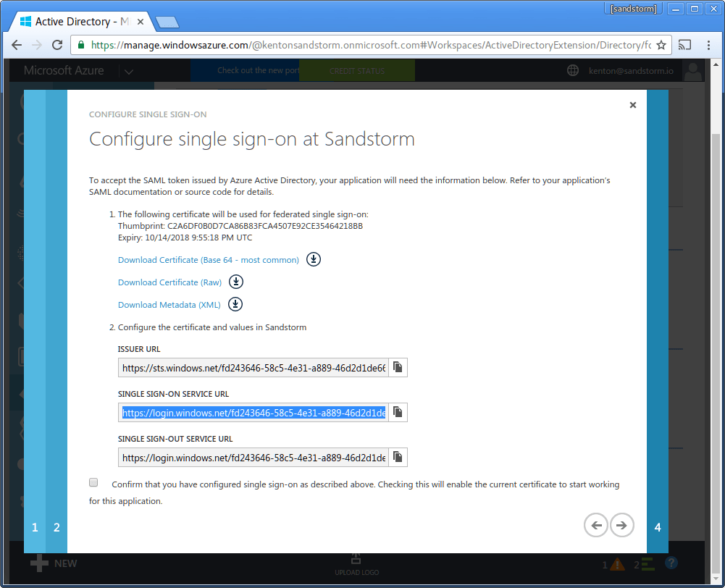Open the user avatar in Azure header
725x588 pixels.
tap(692, 71)
